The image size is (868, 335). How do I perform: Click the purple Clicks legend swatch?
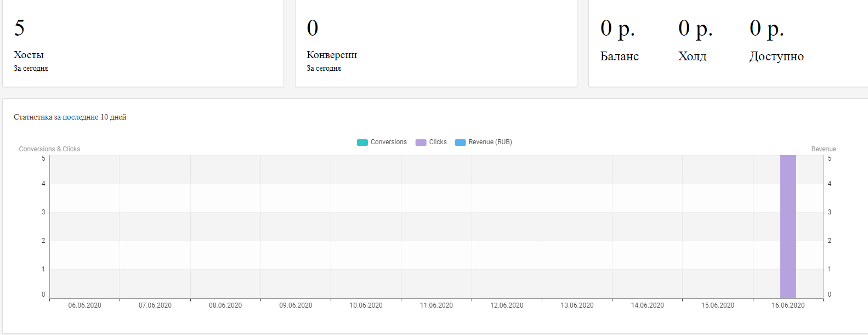pyautogui.click(x=421, y=143)
